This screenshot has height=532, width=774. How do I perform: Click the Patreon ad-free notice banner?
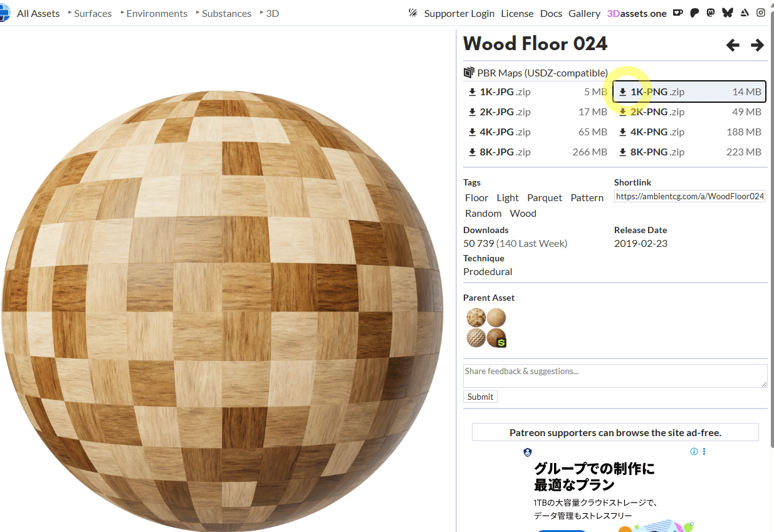coord(615,432)
